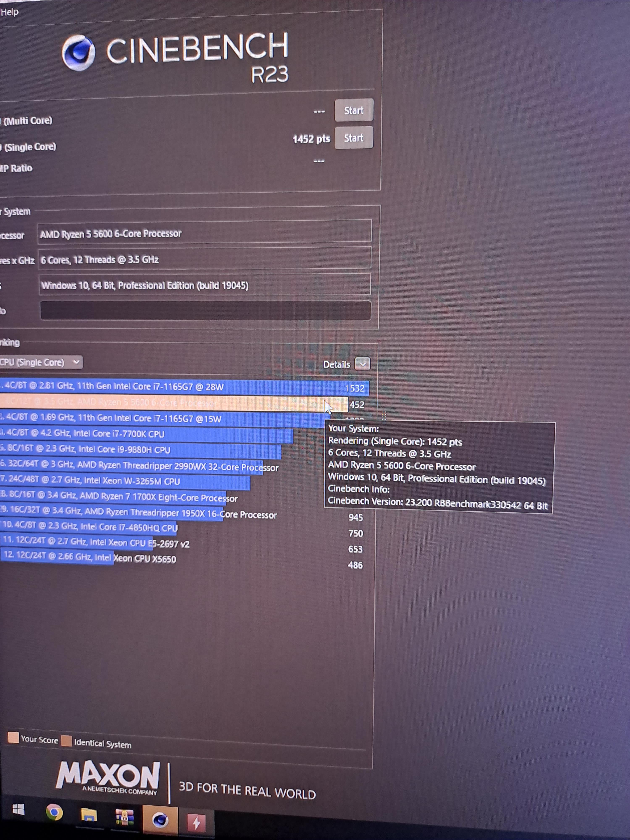Open the red lightning bolt taskbar app

pyautogui.click(x=196, y=823)
